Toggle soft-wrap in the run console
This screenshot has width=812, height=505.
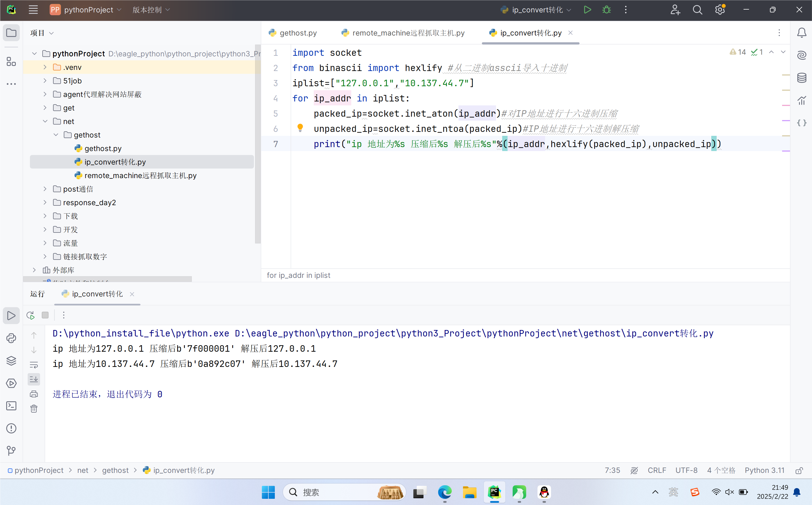point(34,365)
